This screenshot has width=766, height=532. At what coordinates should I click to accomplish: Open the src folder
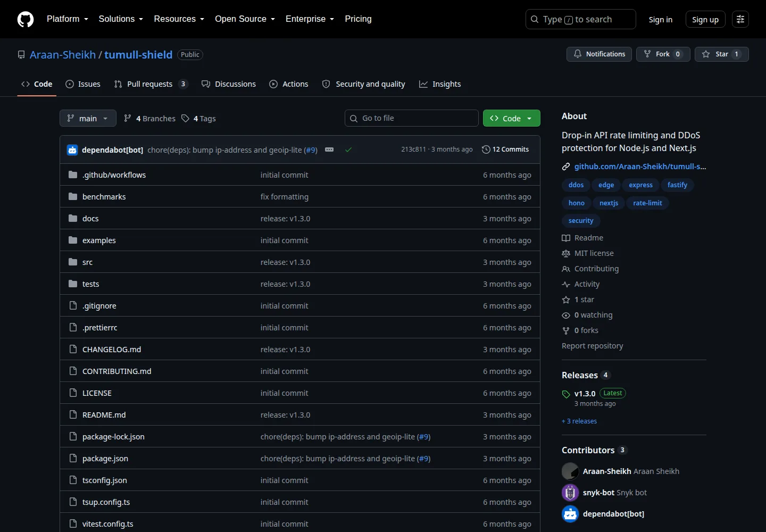[x=87, y=262]
